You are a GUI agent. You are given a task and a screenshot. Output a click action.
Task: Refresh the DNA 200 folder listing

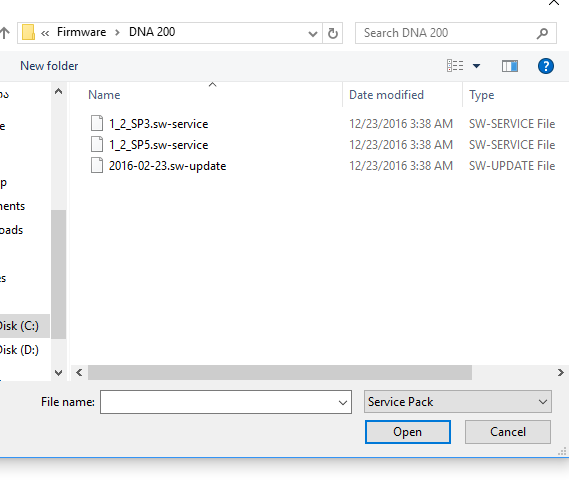pos(332,33)
